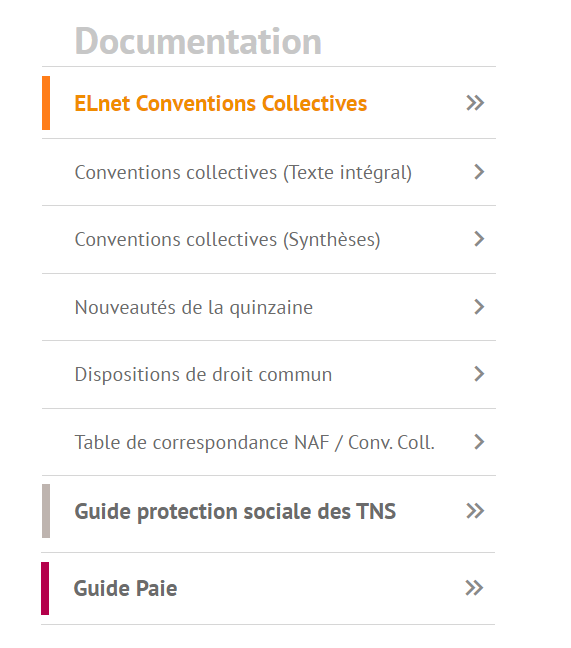This screenshot has width=571, height=648.
Task: Open Nouveautés de la quinzaine
Action: (194, 307)
